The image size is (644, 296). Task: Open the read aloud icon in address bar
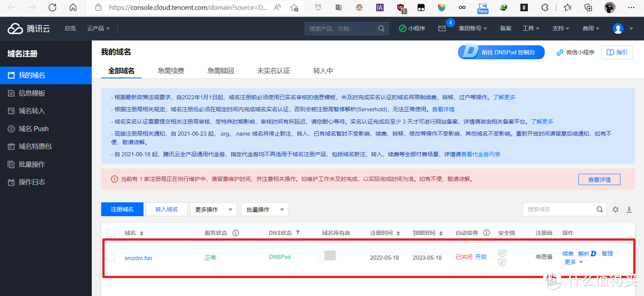pyautogui.click(x=277, y=7)
